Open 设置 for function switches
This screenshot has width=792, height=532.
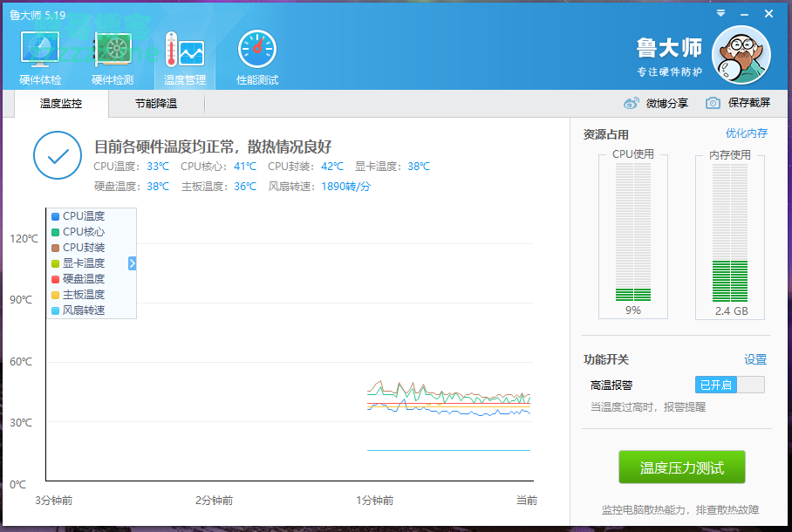pos(755,359)
